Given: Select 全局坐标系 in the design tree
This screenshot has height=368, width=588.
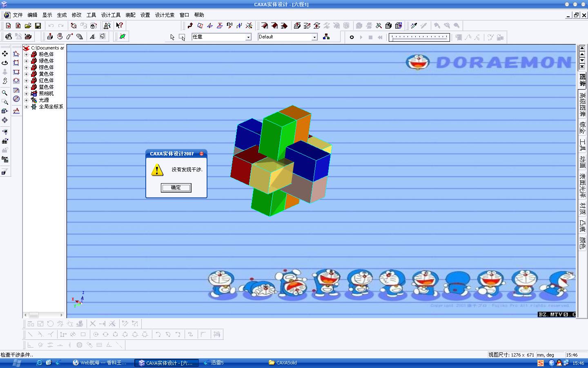Looking at the screenshot, I should pos(51,107).
